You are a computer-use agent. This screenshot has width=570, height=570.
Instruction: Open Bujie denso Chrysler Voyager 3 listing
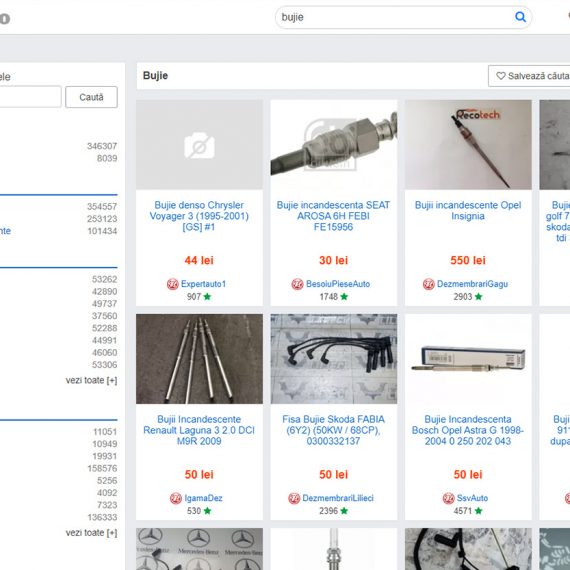pos(199,216)
